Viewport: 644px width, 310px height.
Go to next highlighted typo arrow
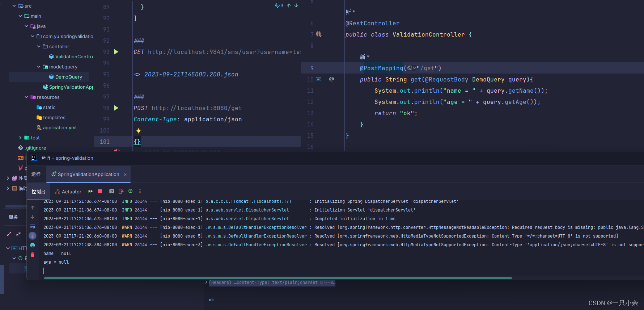click(x=296, y=5)
